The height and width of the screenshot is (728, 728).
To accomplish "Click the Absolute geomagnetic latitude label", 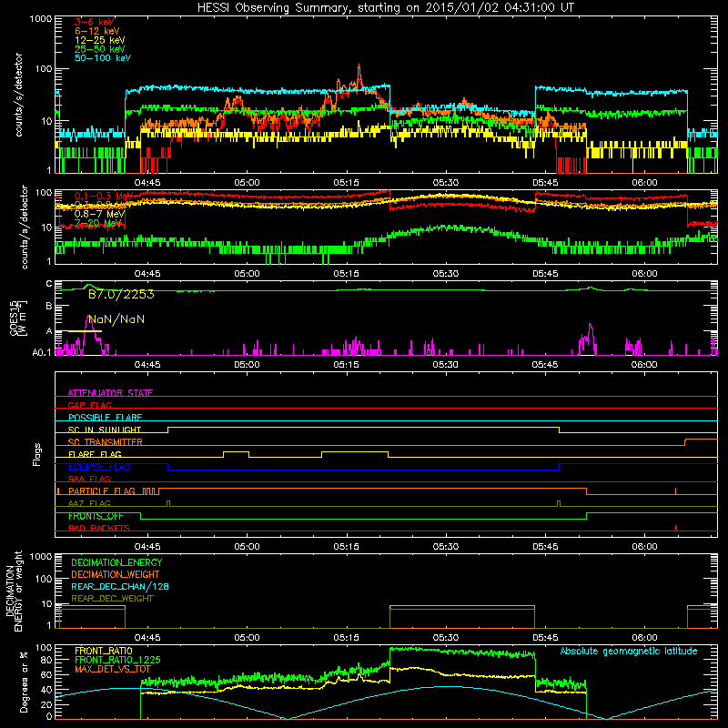I will click(x=629, y=652).
